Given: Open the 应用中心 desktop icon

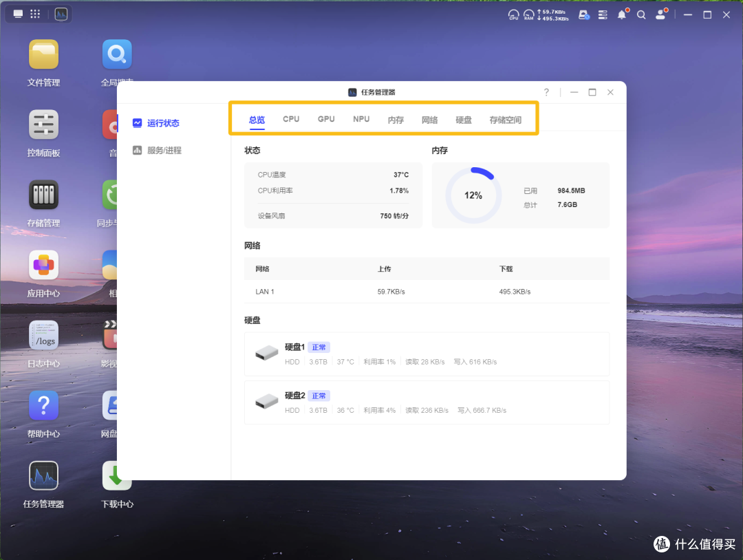Looking at the screenshot, I should (x=43, y=265).
